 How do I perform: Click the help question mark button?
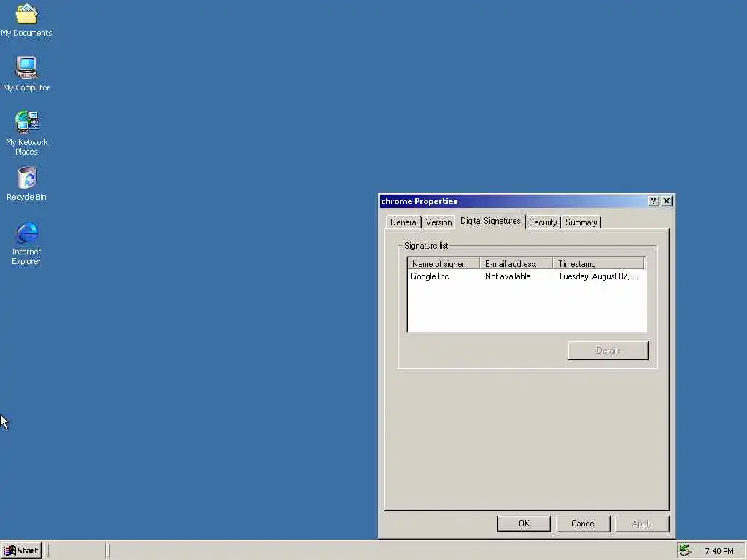click(x=654, y=201)
